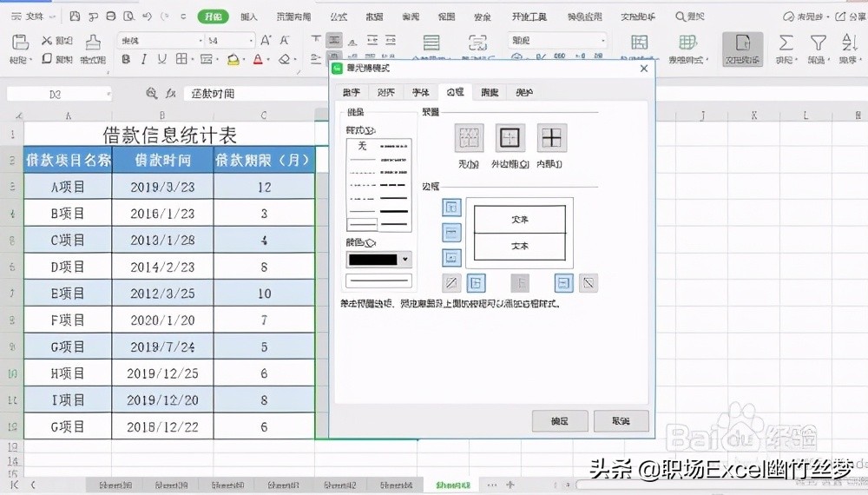Open the font name dropdown

click(x=201, y=41)
